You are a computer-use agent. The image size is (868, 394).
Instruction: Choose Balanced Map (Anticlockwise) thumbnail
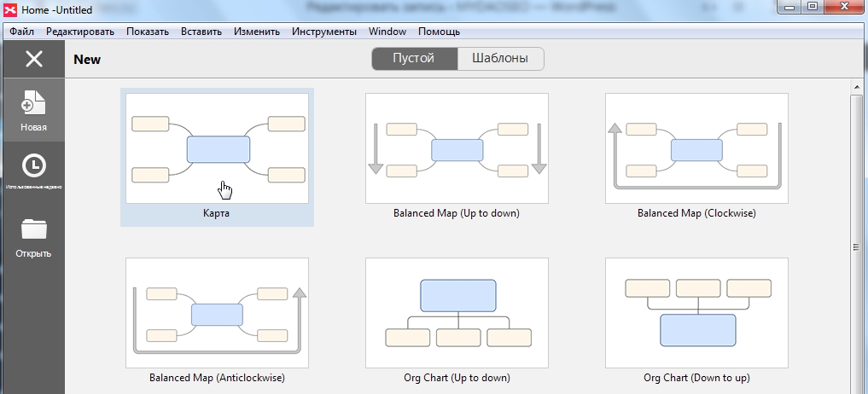217,313
